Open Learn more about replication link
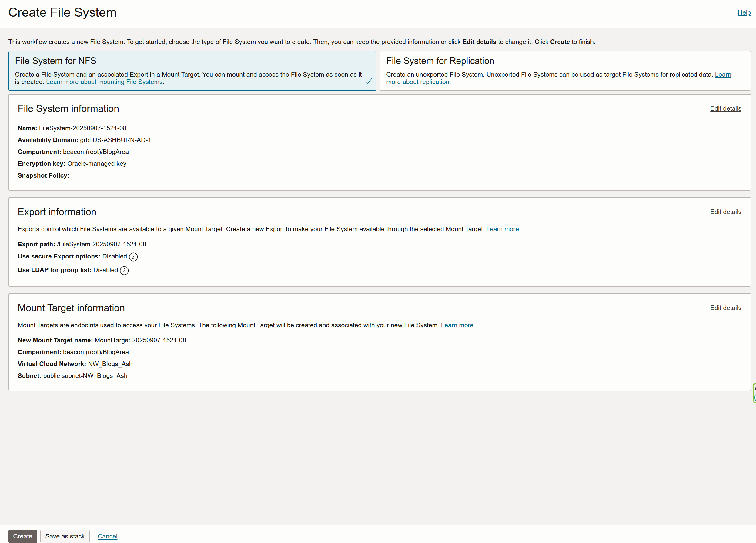Viewport: 756px width, 543px height. pos(418,82)
